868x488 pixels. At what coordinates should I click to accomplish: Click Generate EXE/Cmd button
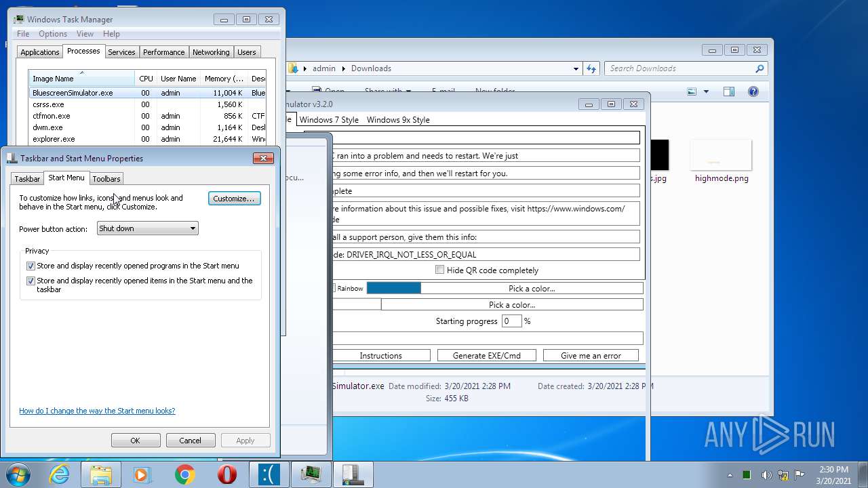coord(487,356)
